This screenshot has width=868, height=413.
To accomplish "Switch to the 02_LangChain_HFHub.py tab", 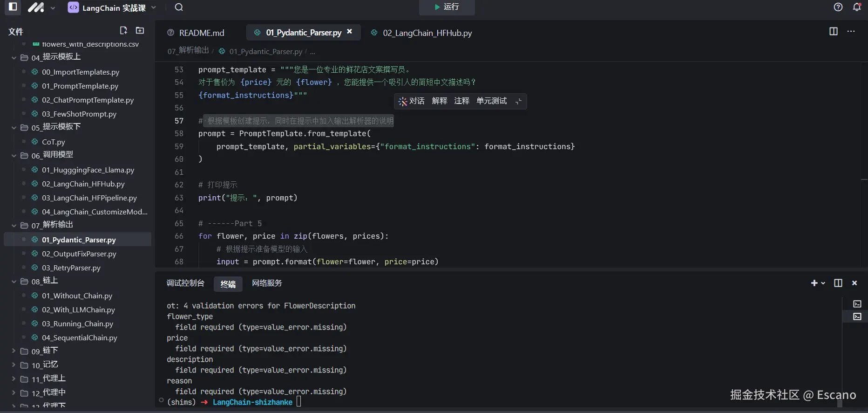I will [421, 33].
